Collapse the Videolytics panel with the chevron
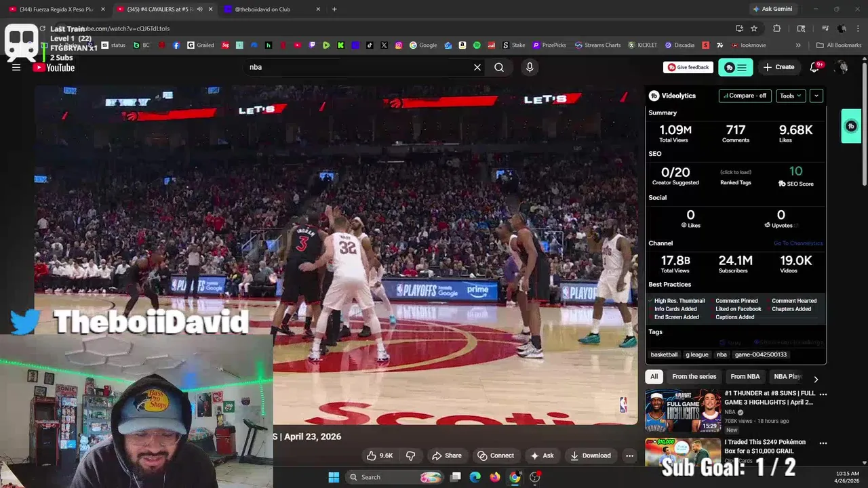This screenshot has height=488, width=868. 816,96
